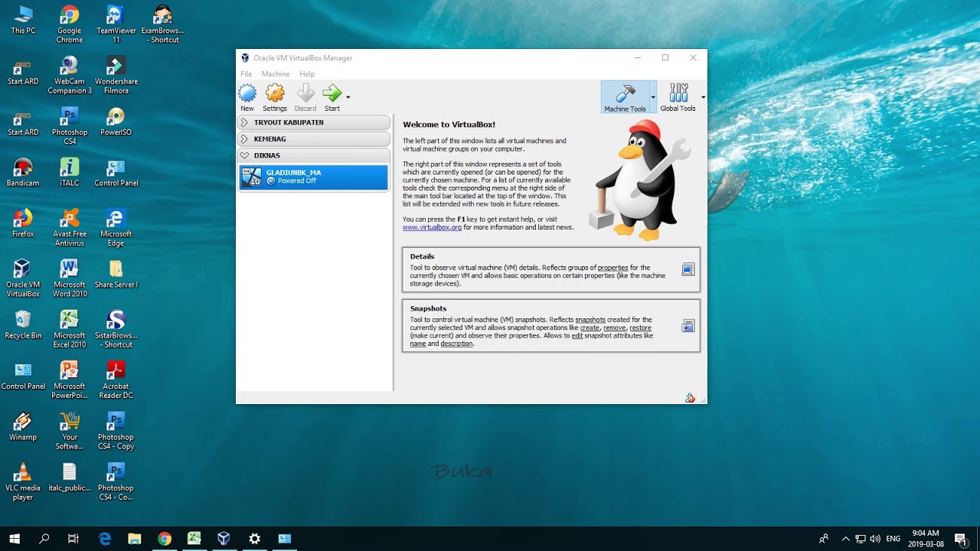
Task: Expand the TRYOUT KABUPATEN group
Action: coord(314,122)
